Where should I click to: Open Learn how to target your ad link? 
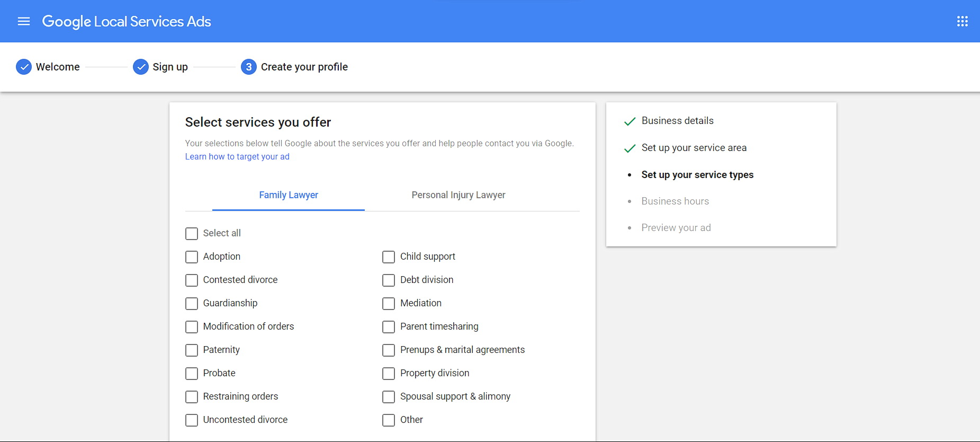pyautogui.click(x=237, y=157)
